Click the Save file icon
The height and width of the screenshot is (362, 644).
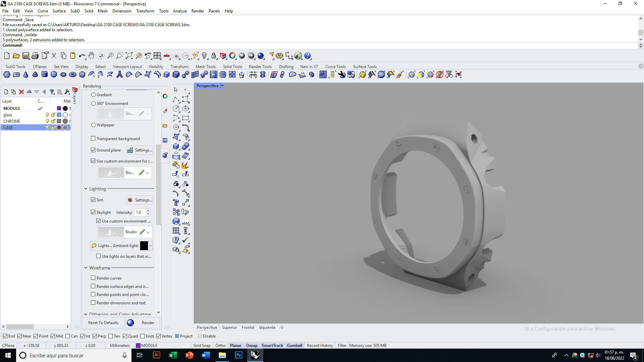coord(25,56)
